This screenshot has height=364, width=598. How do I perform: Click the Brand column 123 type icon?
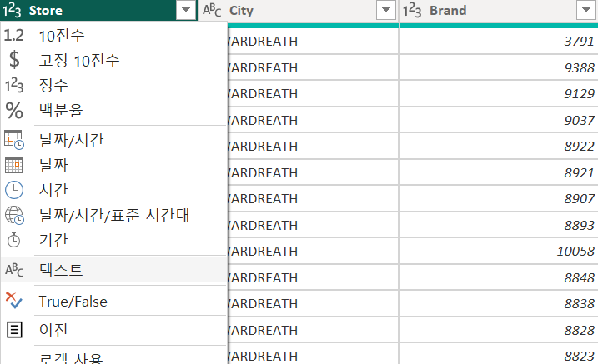(412, 10)
